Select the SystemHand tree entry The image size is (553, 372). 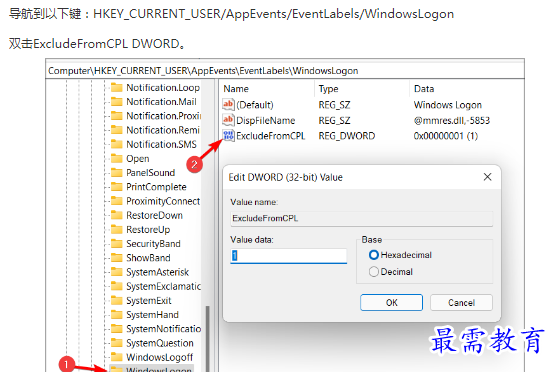152,315
